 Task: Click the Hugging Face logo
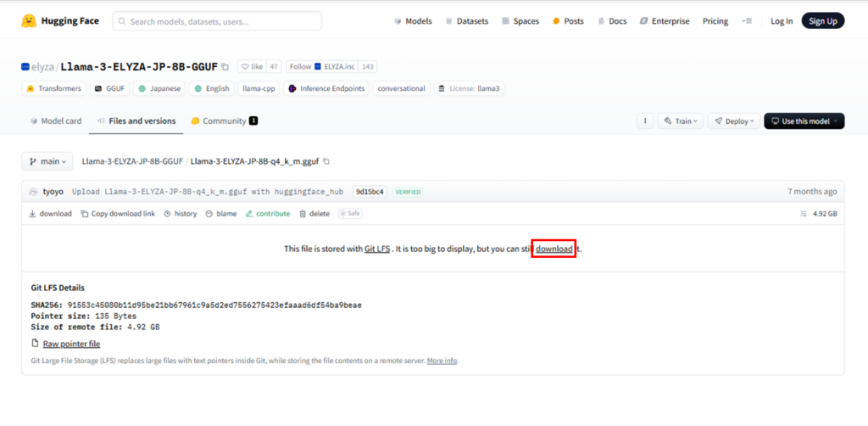coord(60,21)
